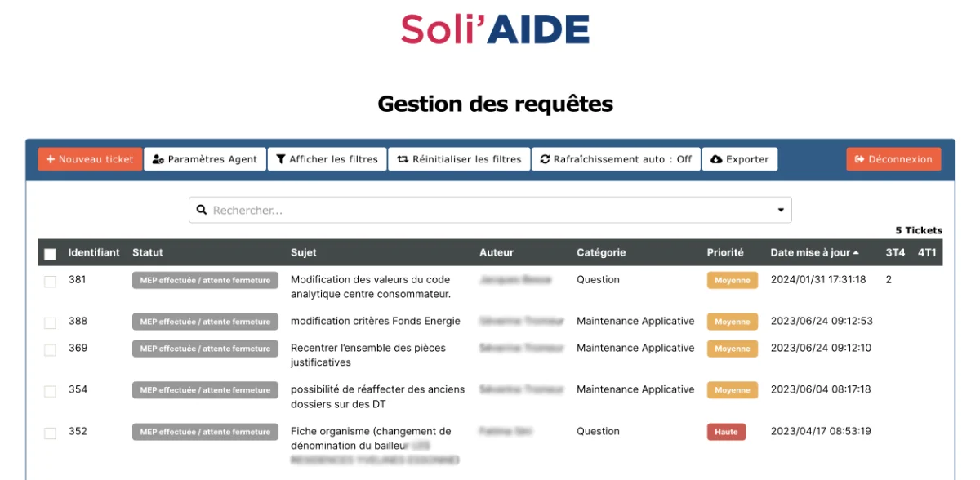Check the box for ticket 381
The width and height of the screenshot is (980, 480).
[50, 281]
